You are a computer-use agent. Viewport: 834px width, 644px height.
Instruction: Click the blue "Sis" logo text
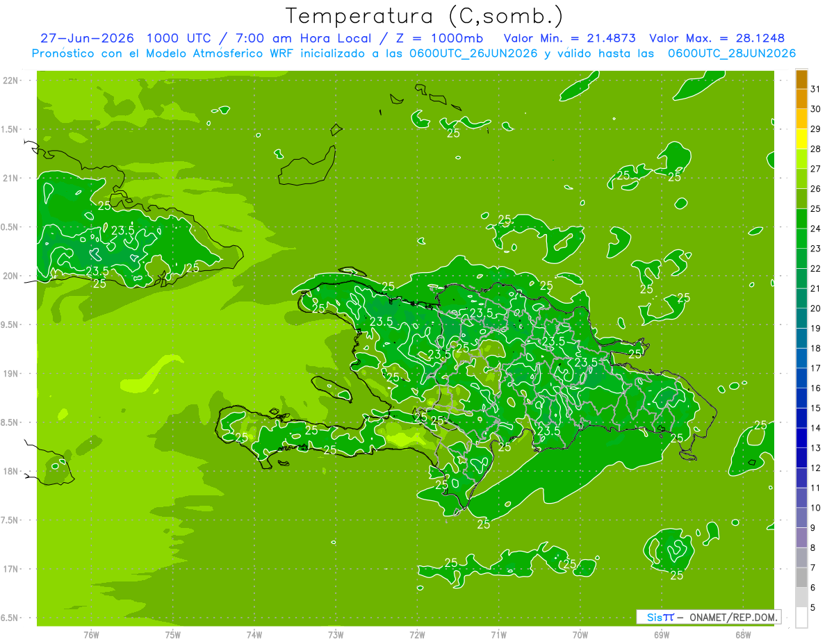tap(654, 617)
